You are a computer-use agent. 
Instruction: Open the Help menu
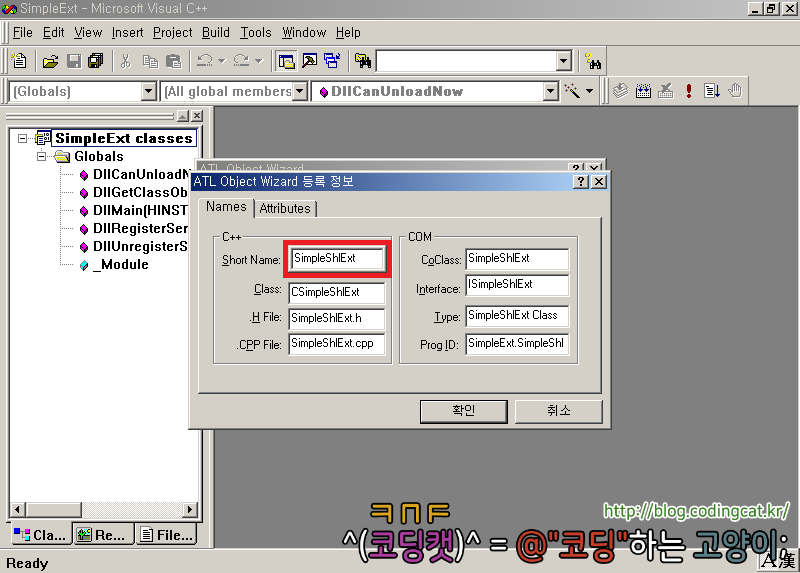[348, 33]
